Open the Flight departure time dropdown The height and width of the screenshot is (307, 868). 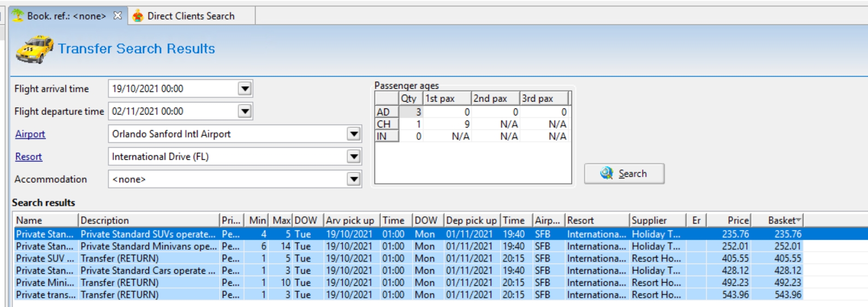coord(245,111)
